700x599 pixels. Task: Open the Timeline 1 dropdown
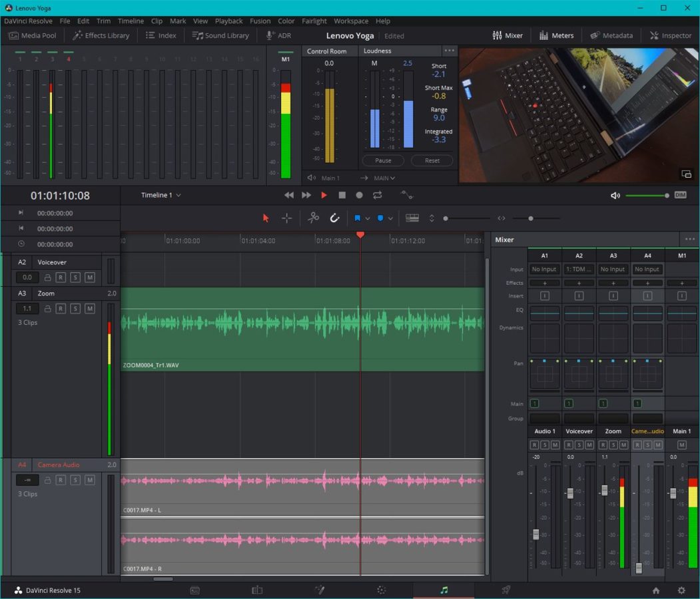point(161,195)
